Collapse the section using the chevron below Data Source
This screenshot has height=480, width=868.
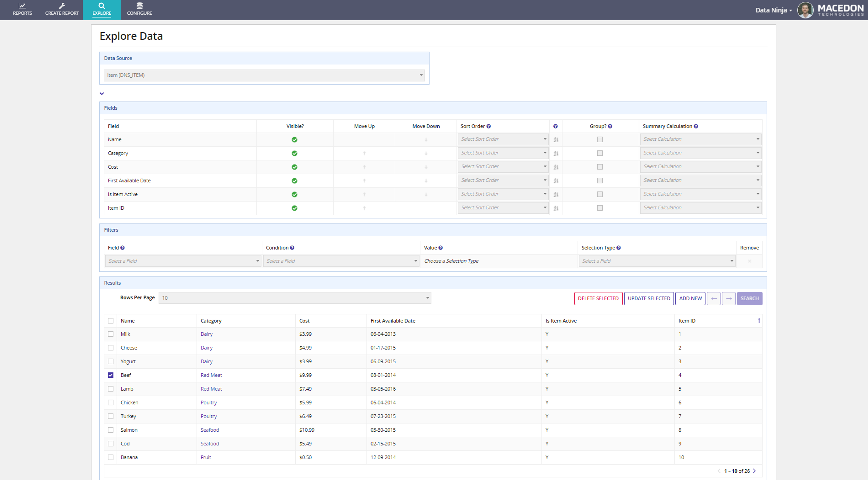click(102, 94)
